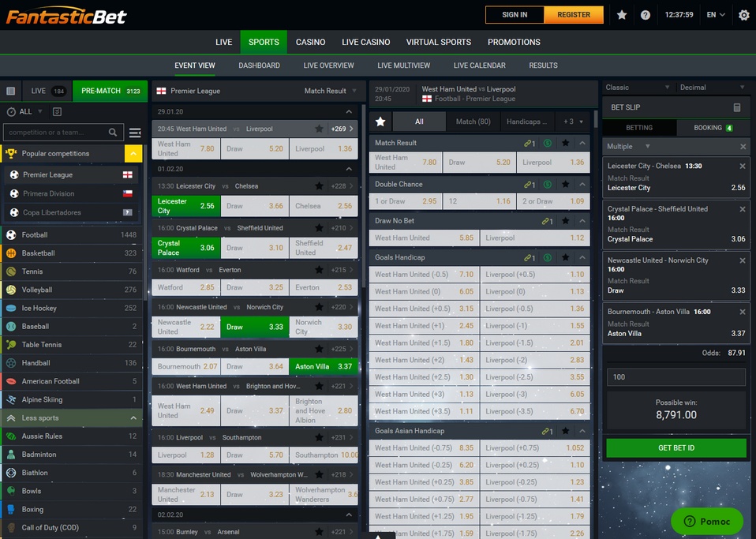Favorite the West Ham United vs Liverpool match
This screenshot has height=539, width=756.
click(319, 129)
